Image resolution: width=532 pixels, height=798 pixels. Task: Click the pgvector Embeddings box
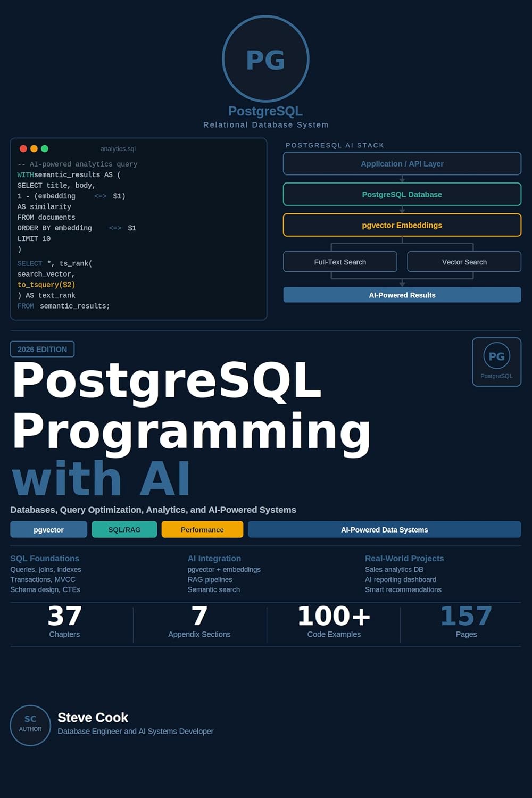[402, 225]
